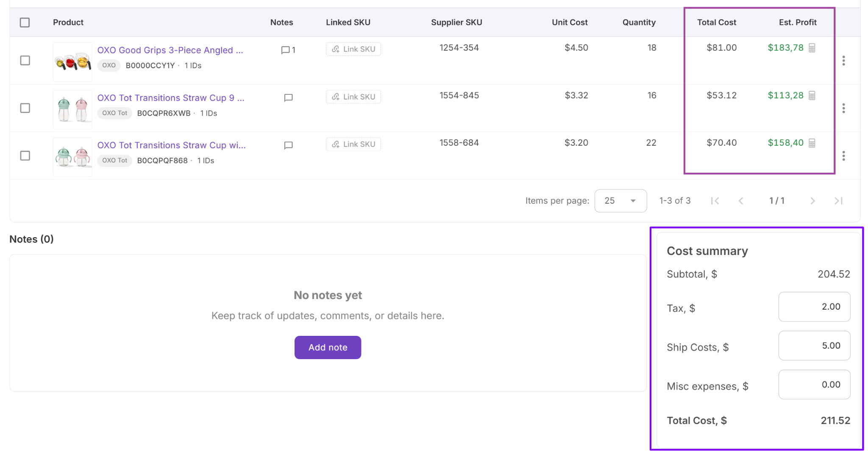Go to previous page of results

(741, 201)
